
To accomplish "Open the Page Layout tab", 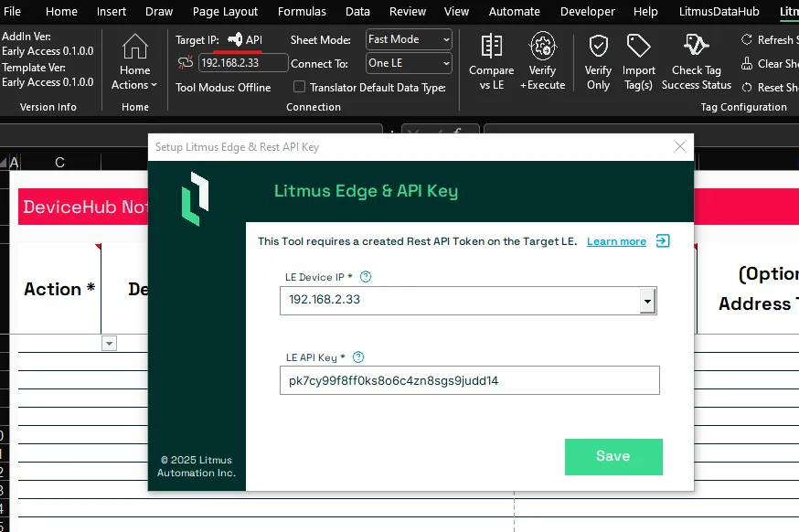I will (225, 11).
